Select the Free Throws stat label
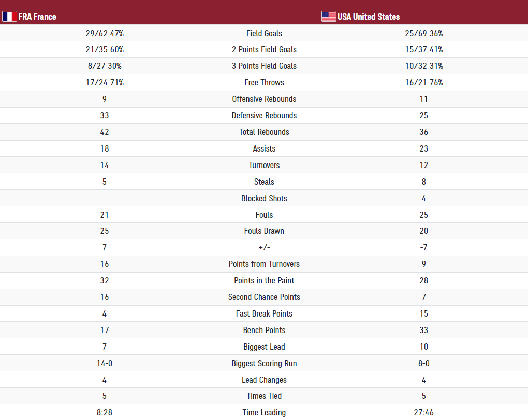Viewport: 528px width, 420px height. 264,82
